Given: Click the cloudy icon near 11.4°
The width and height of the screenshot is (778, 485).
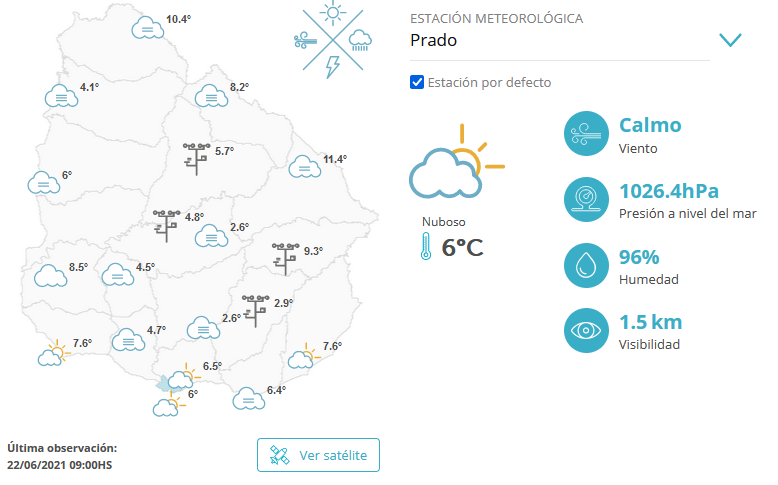Looking at the screenshot, I should [x=305, y=166].
